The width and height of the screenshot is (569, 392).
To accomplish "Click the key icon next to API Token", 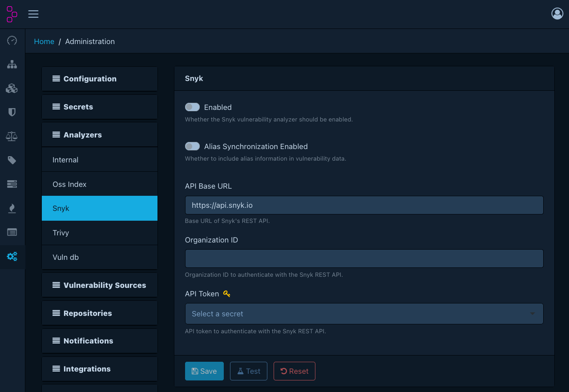I will coord(226,293).
